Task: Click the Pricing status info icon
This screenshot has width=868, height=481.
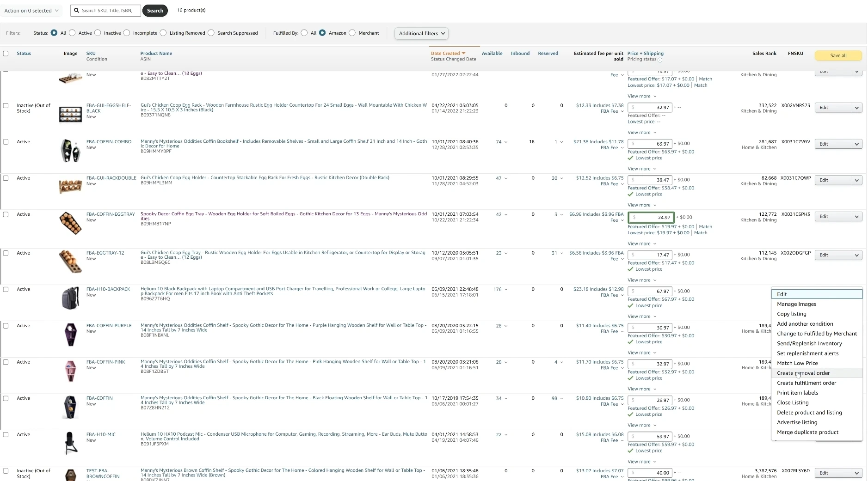Action: click(660, 60)
